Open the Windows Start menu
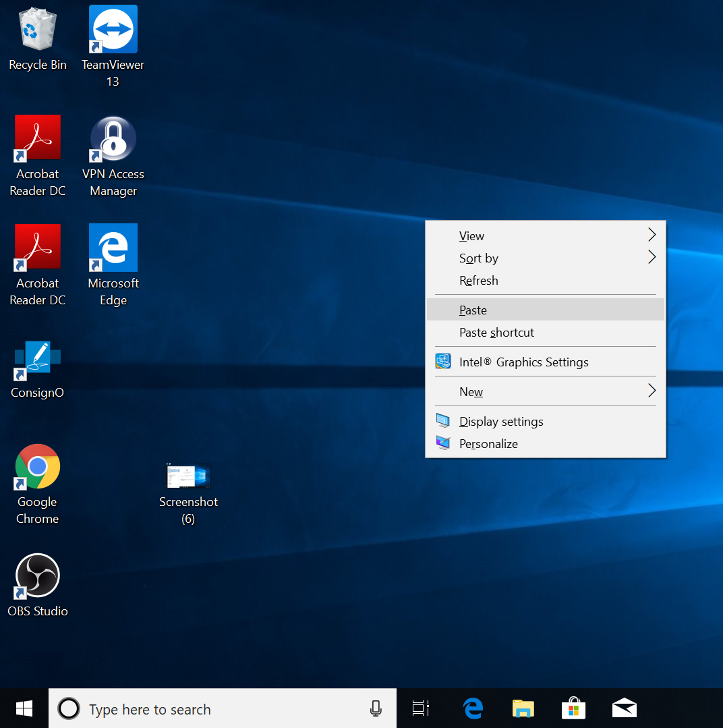 24,708
